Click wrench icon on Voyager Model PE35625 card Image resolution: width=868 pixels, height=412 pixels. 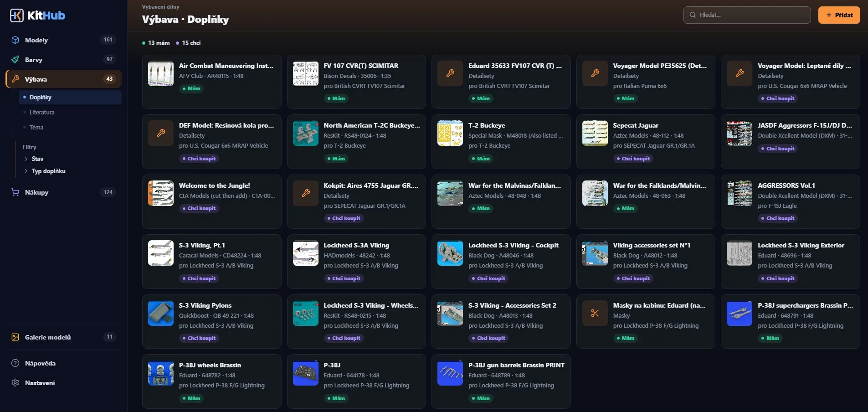(595, 73)
